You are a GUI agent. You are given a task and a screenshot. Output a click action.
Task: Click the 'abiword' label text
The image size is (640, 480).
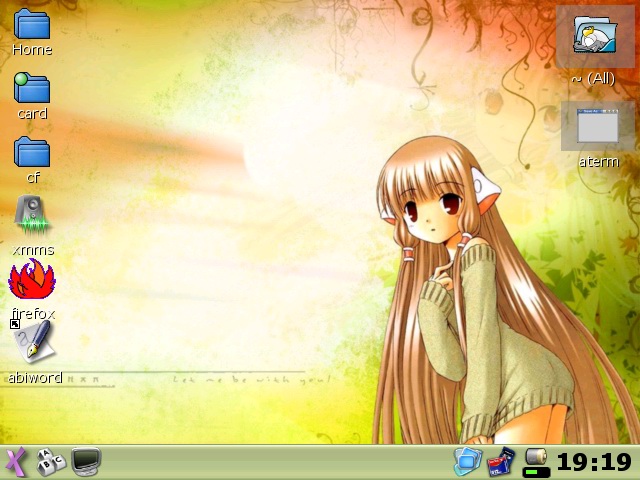35,378
